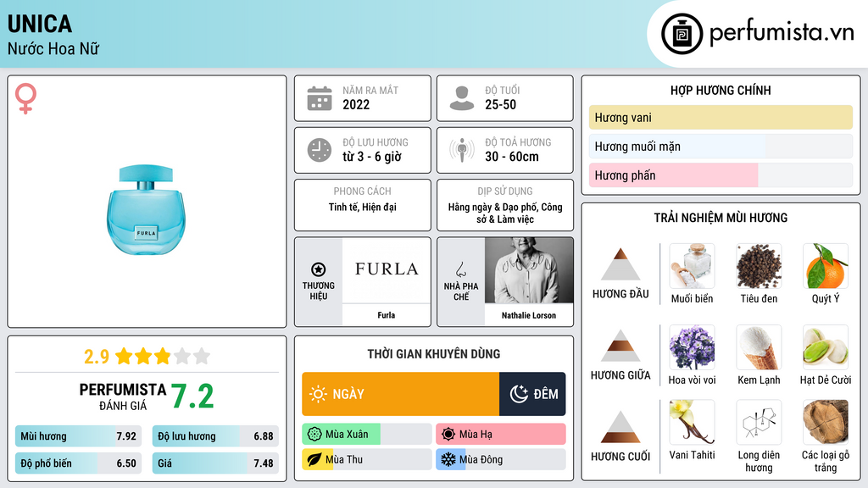Click the projection value 30 - 60cm
The width and height of the screenshot is (868, 488).
coord(512,157)
